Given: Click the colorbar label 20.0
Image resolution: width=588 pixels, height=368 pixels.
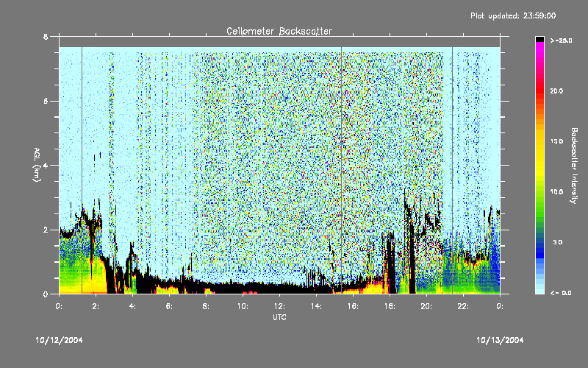Looking at the screenshot, I should (x=557, y=91).
